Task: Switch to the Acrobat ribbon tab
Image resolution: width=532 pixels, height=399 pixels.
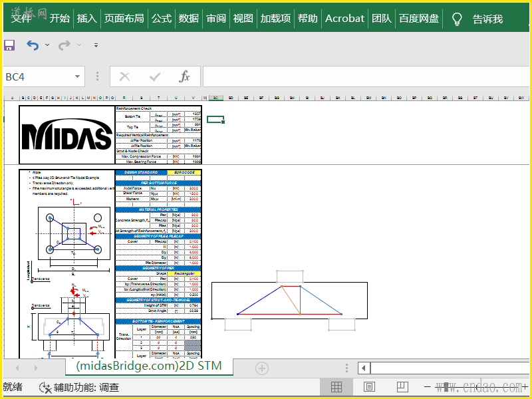Action: coord(344,19)
